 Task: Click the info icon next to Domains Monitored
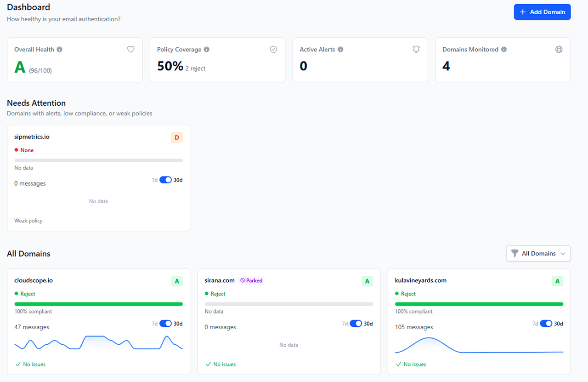504,50
